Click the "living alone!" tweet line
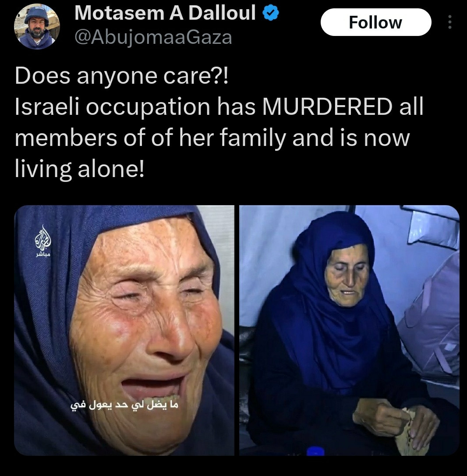Screen dimensions: 467x476 click(x=79, y=169)
